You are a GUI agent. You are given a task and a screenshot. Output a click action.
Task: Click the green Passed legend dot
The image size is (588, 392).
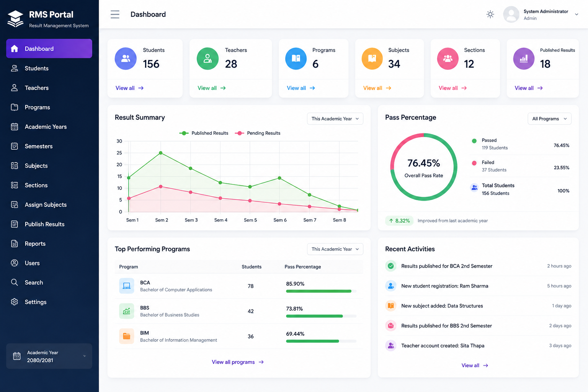(x=474, y=141)
